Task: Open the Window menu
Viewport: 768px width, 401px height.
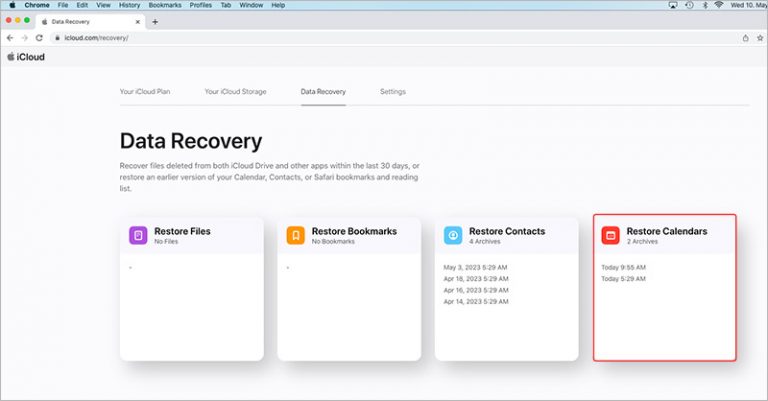Action: point(251,5)
